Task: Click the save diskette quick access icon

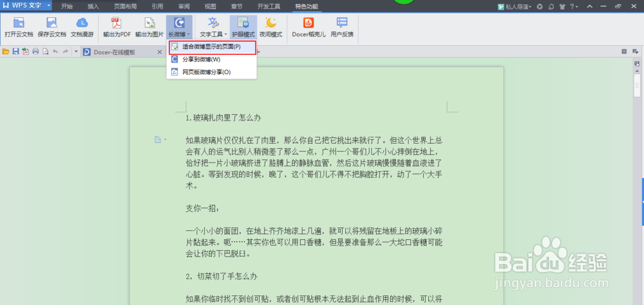Action: click(x=15, y=52)
